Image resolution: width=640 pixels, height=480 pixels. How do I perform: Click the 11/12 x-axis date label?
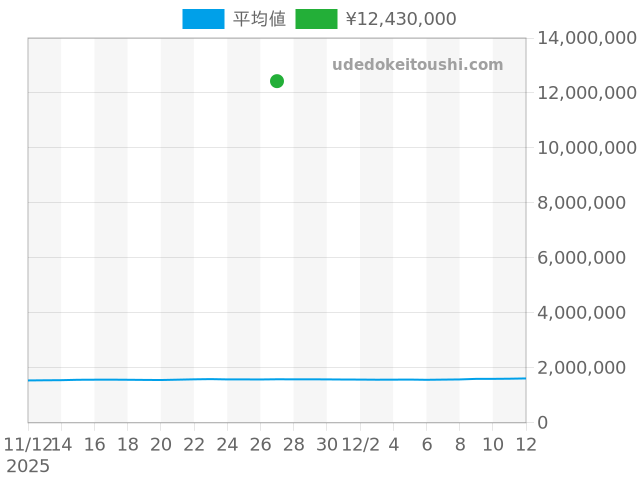pyautogui.click(x=27, y=444)
